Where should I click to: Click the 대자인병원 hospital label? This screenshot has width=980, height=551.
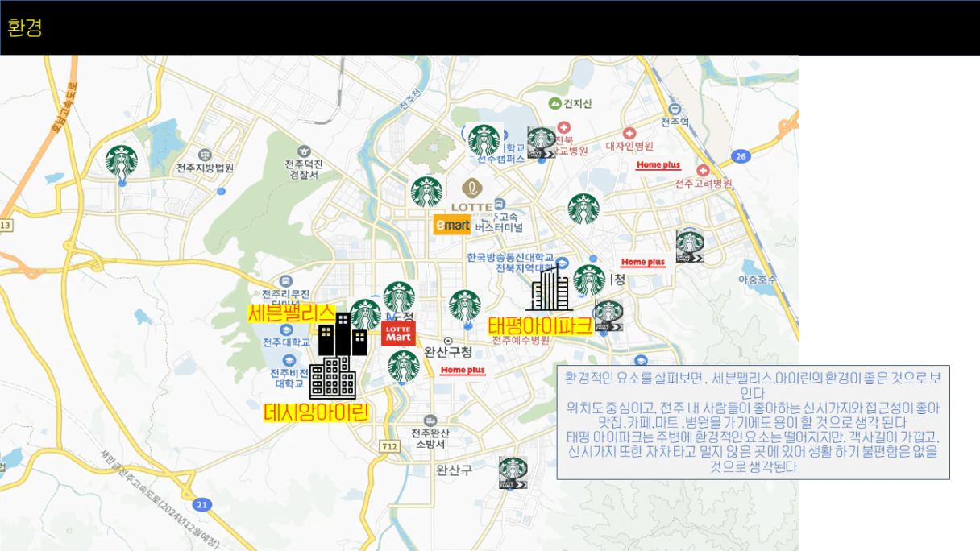[629, 146]
